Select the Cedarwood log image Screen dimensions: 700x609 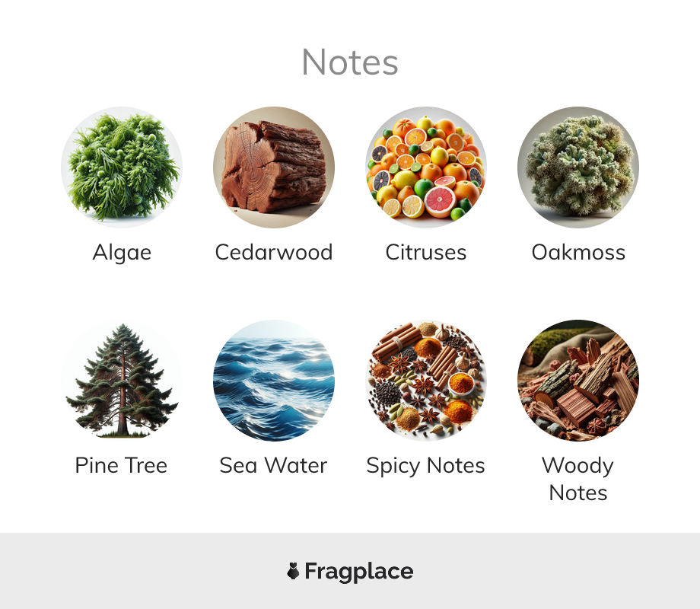(x=274, y=167)
